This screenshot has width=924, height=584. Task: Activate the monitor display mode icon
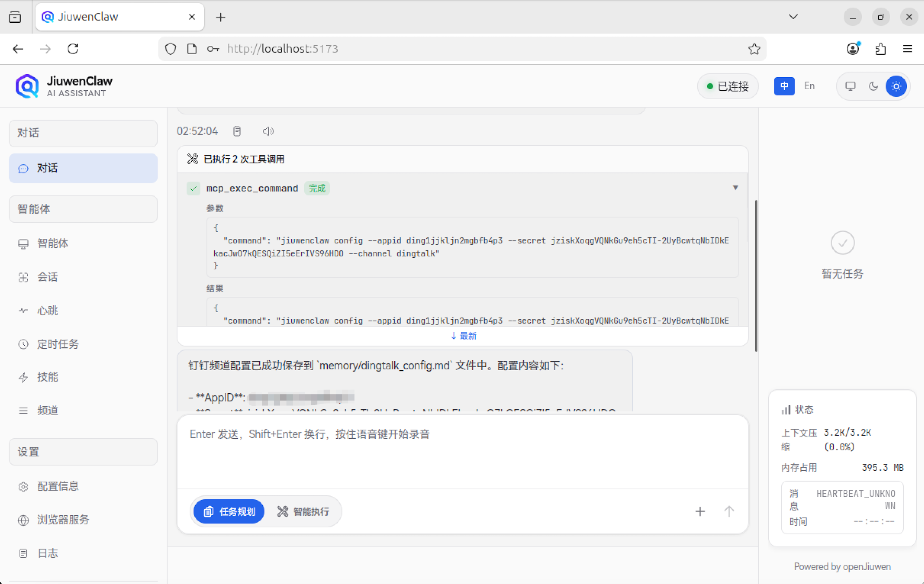[x=850, y=86]
